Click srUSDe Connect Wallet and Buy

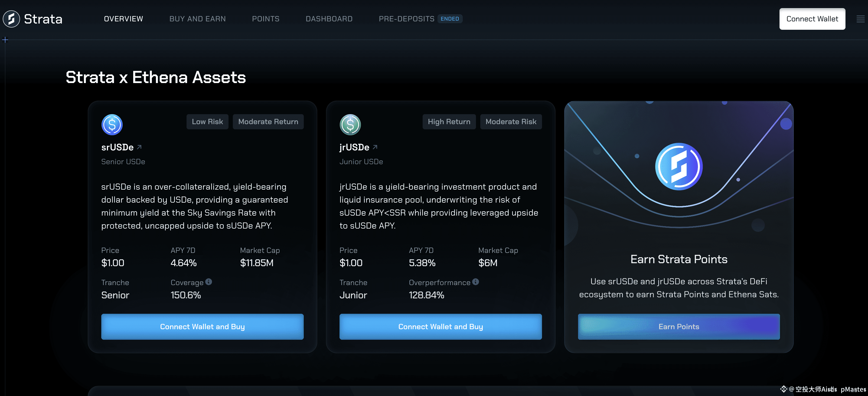point(202,327)
